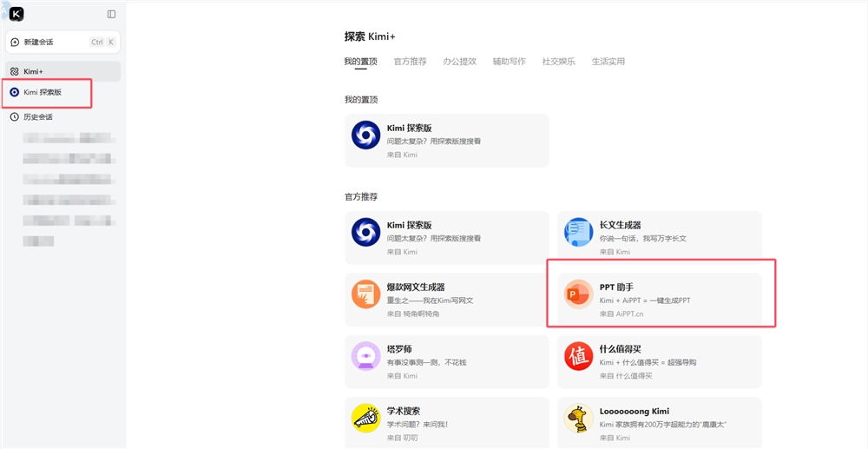Click the PPT 助手 icon

tap(578, 294)
